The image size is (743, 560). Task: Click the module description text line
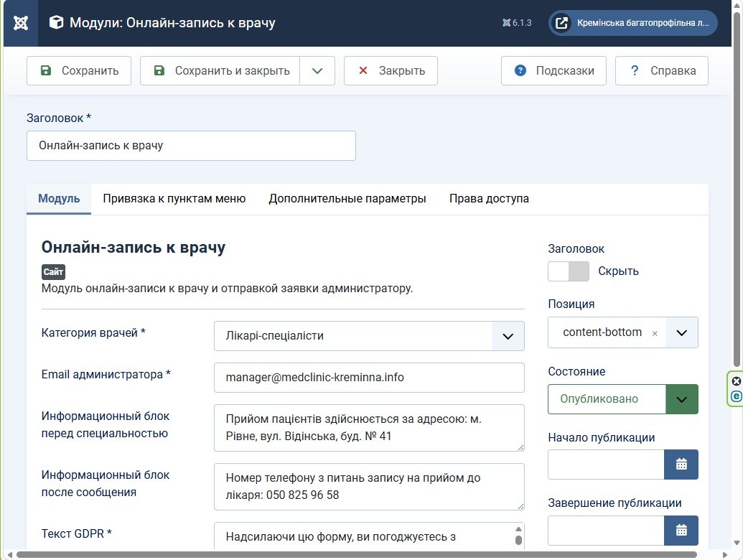coord(227,288)
